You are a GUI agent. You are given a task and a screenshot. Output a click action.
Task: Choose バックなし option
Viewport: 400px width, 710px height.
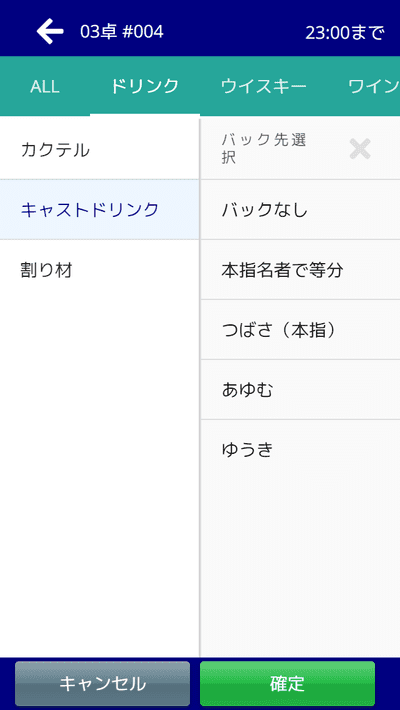(300, 210)
